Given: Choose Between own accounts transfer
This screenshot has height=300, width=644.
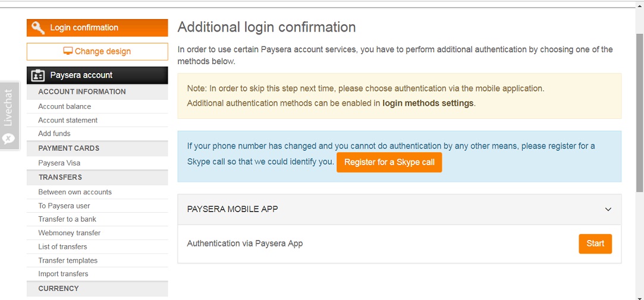Looking at the screenshot, I should click(75, 192).
